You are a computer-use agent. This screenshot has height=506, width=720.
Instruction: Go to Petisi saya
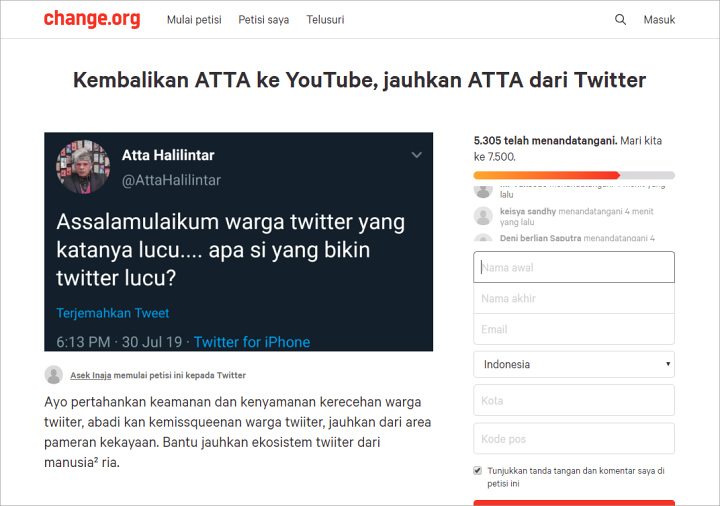264,20
